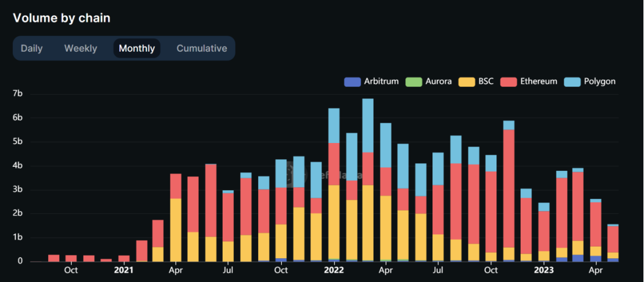
Task: Switch to the Daily view tab
Action: [32, 48]
